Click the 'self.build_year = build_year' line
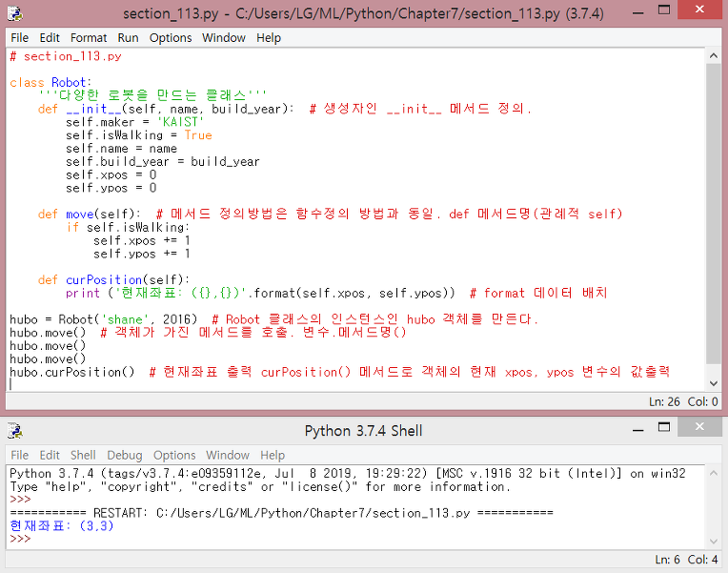 pos(163,162)
